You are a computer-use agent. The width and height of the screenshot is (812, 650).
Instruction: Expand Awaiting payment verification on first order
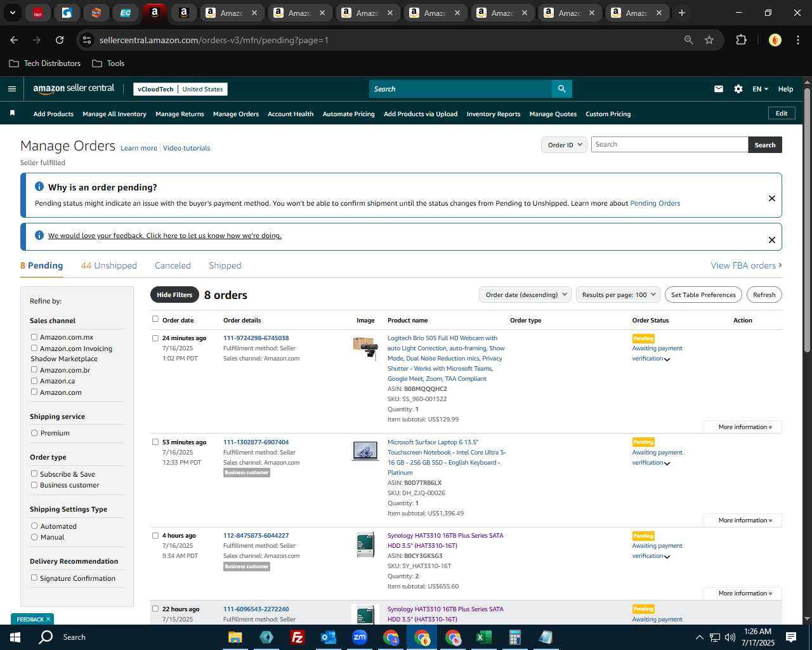tap(667, 359)
